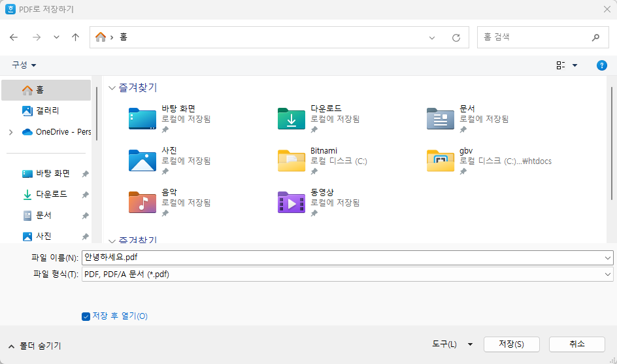Select the 문서 folder icon
617x364 pixels.
click(x=441, y=118)
